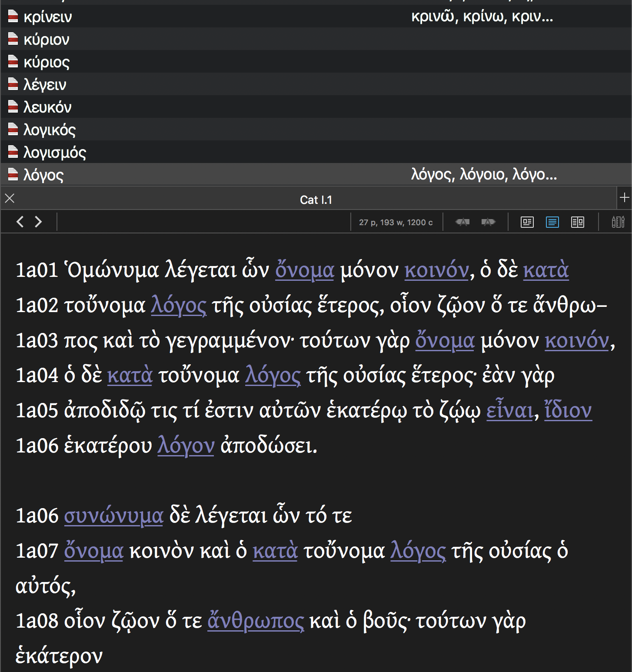Click the ἴδιον link in line 1a05
632x672 pixels.
[568, 410]
